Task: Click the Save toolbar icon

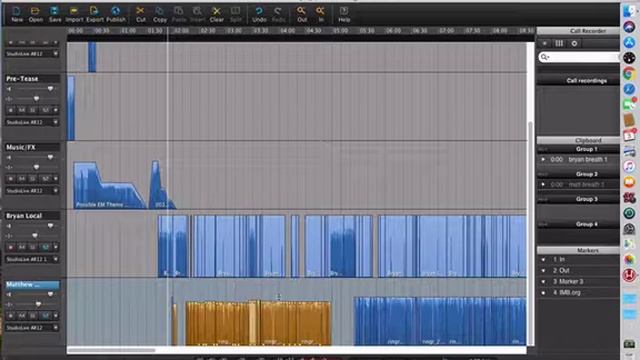Action: pos(55,11)
